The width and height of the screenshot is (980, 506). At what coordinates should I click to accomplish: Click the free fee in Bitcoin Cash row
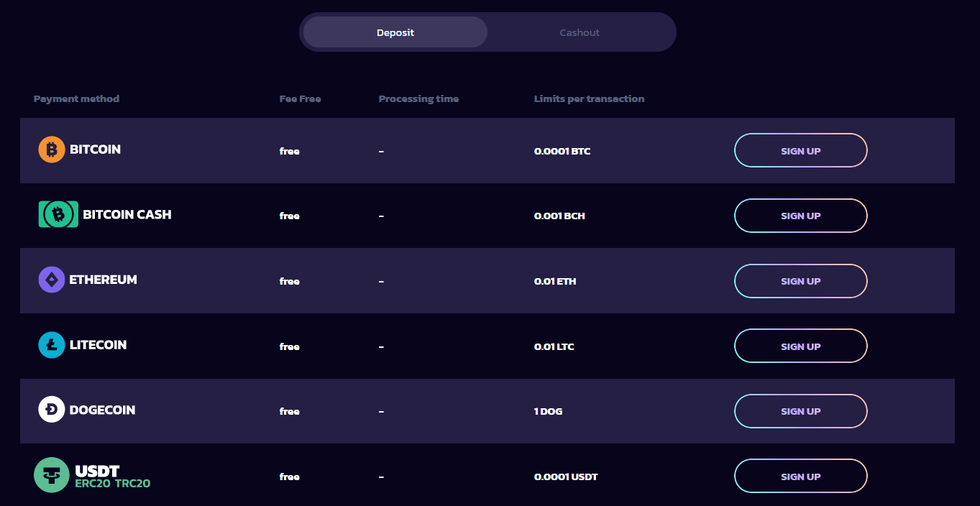[x=289, y=216]
